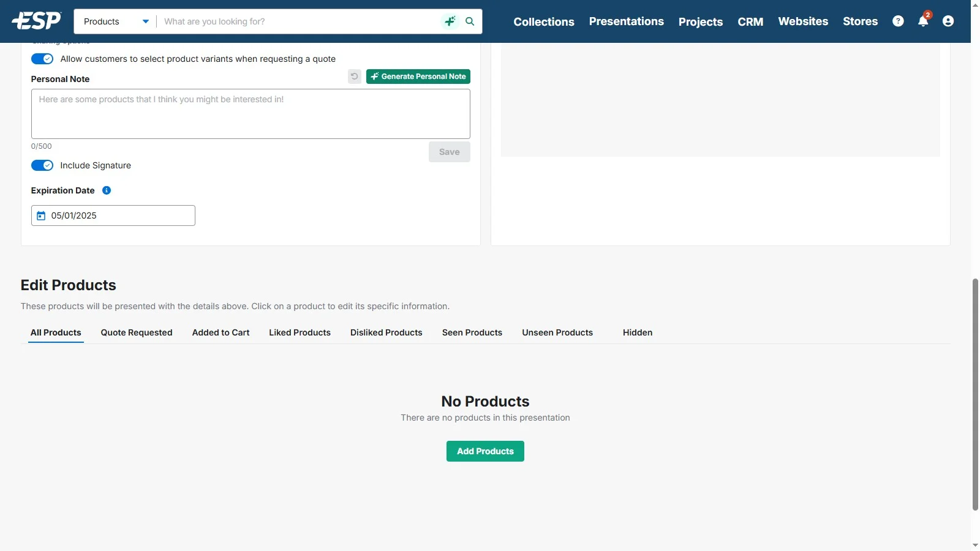Click the 'No Products' heading text
980x551 pixels.
pos(485,401)
